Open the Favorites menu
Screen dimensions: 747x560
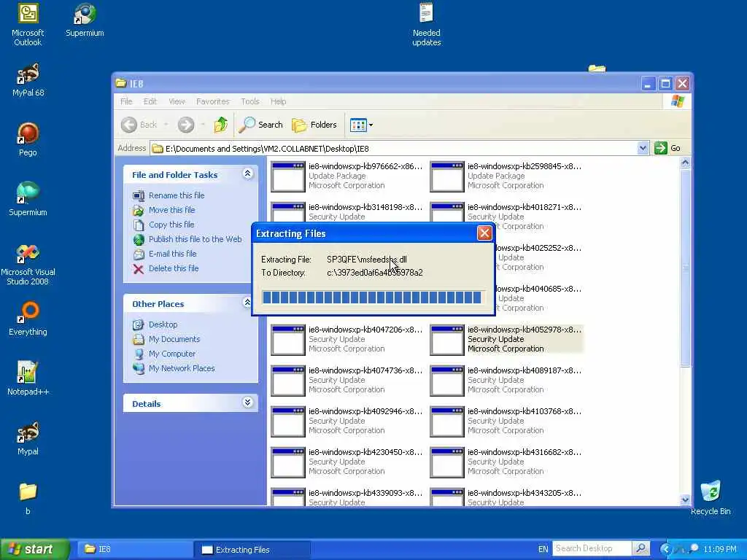coord(212,101)
